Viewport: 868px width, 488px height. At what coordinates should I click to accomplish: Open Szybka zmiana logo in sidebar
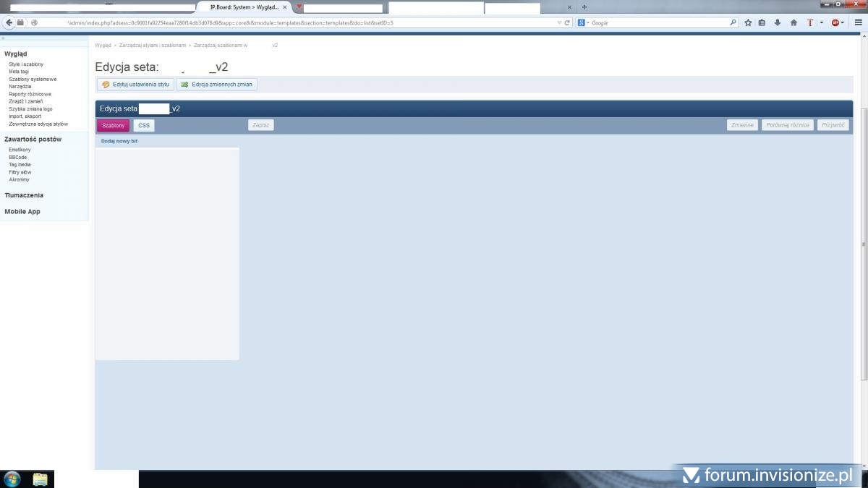[30, 108]
